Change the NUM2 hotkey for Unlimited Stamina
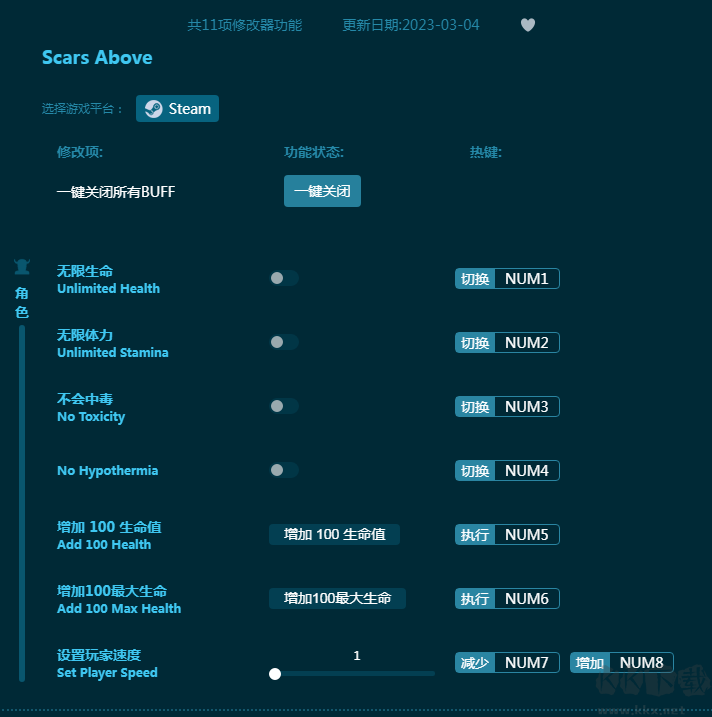This screenshot has width=712, height=717. (526, 343)
